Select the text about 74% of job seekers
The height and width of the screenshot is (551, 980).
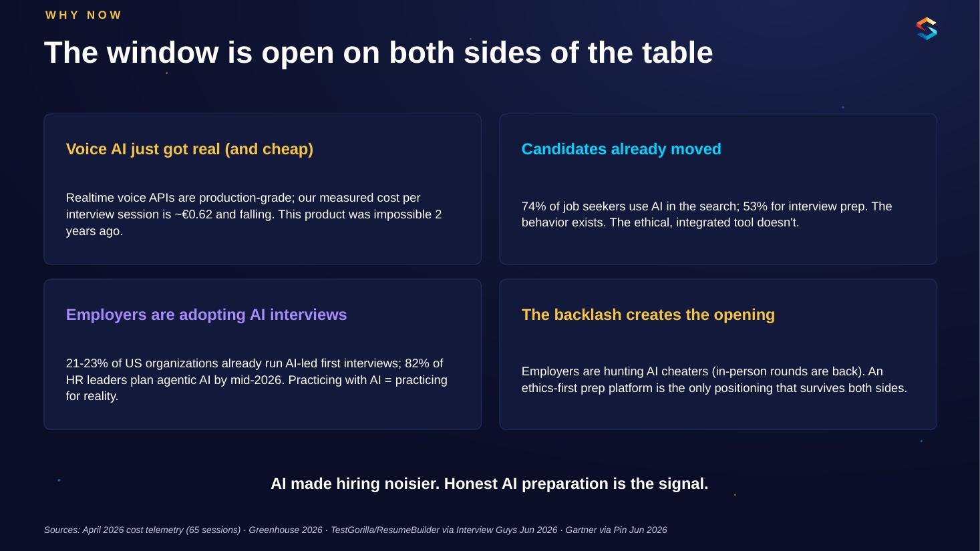click(x=707, y=214)
